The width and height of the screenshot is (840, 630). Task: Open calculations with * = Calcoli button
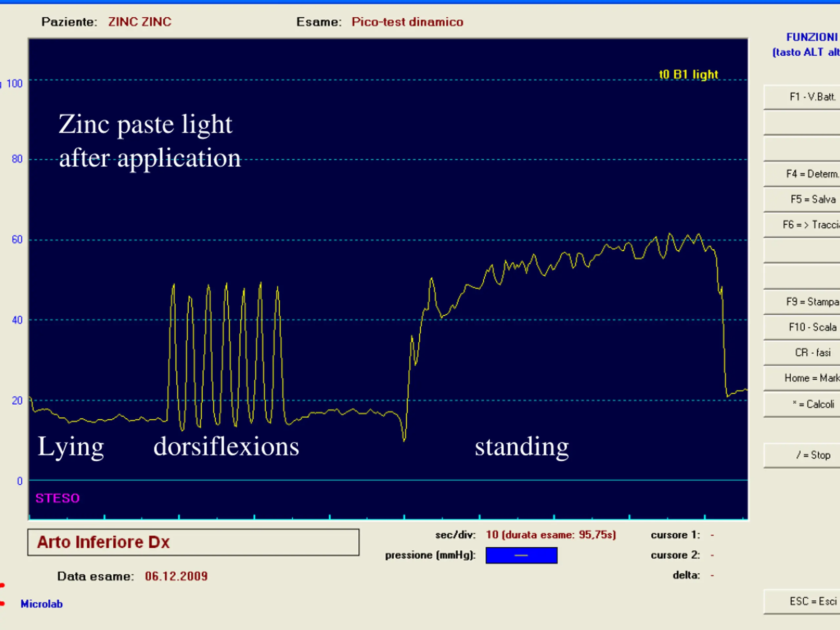pos(802,404)
